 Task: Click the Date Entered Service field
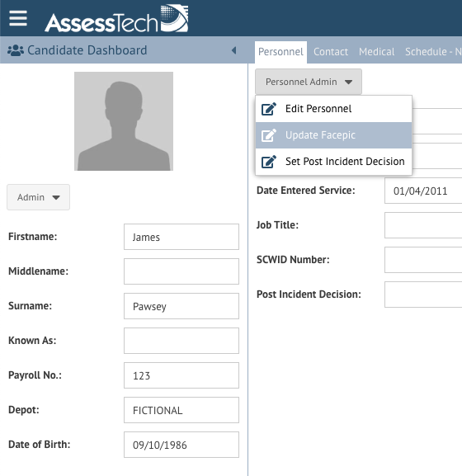(423, 191)
